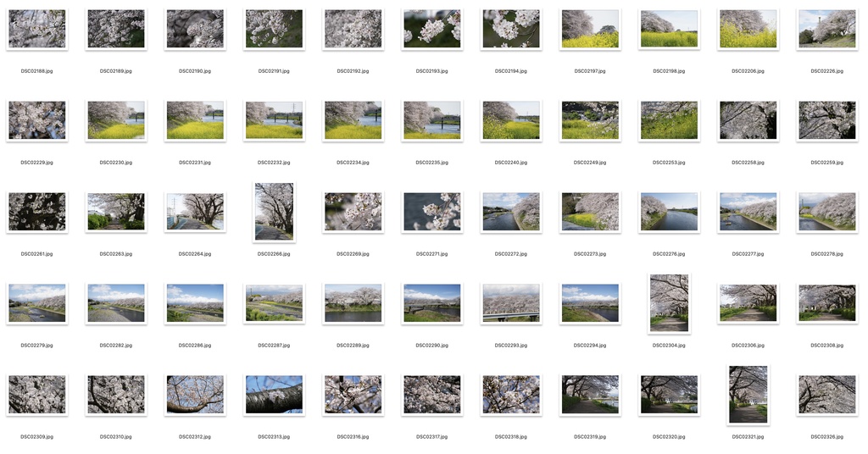Select the DSC02258.jpg dark branches thumbnail

(x=748, y=120)
